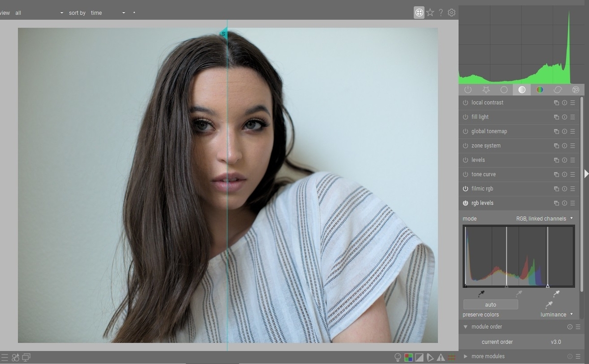
Task: Pick region for auto levels eyedropper beside auto
Action: click(x=549, y=305)
